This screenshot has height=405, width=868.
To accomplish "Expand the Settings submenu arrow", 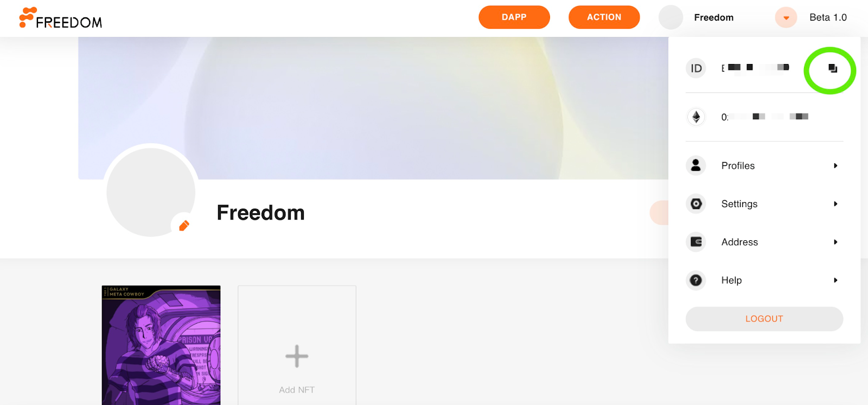I will (835, 204).
